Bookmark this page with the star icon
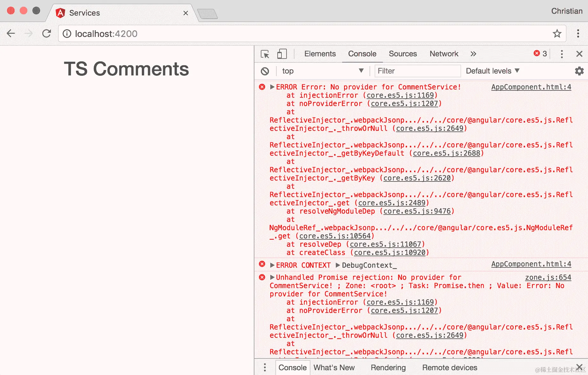This screenshot has width=588, height=375. coord(557,33)
